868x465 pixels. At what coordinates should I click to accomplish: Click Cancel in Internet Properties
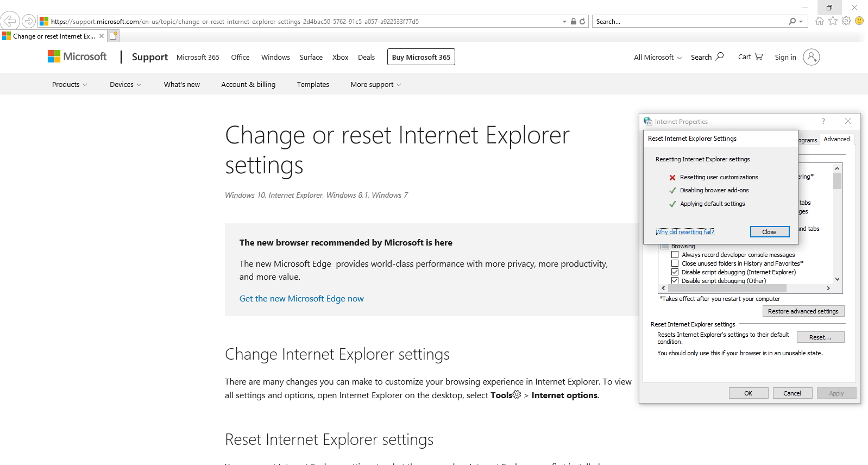792,393
